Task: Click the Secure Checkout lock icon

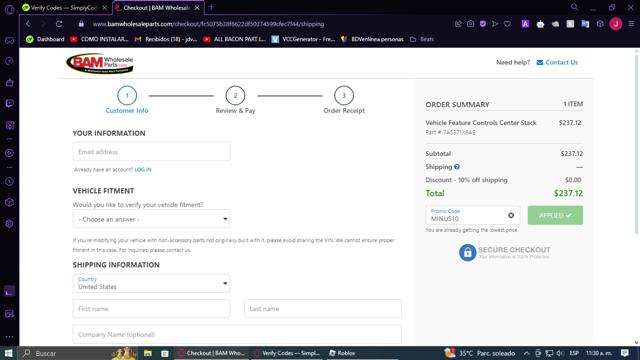Action: [467, 253]
